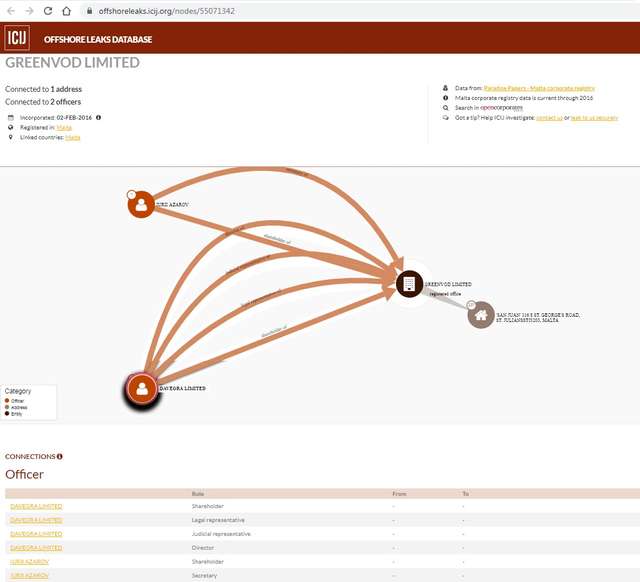Select the DAVEGRA LIMITED officer node
The image size is (640, 582).
tap(143, 388)
